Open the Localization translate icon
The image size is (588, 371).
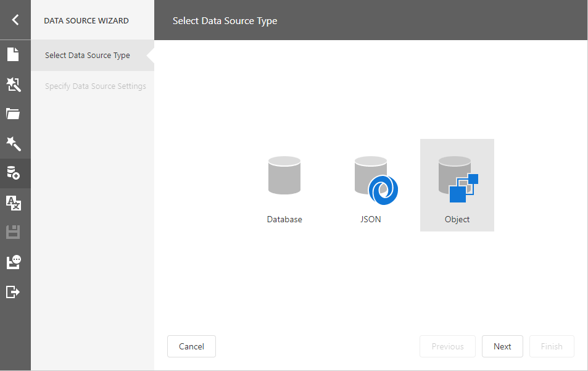(14, 202)
